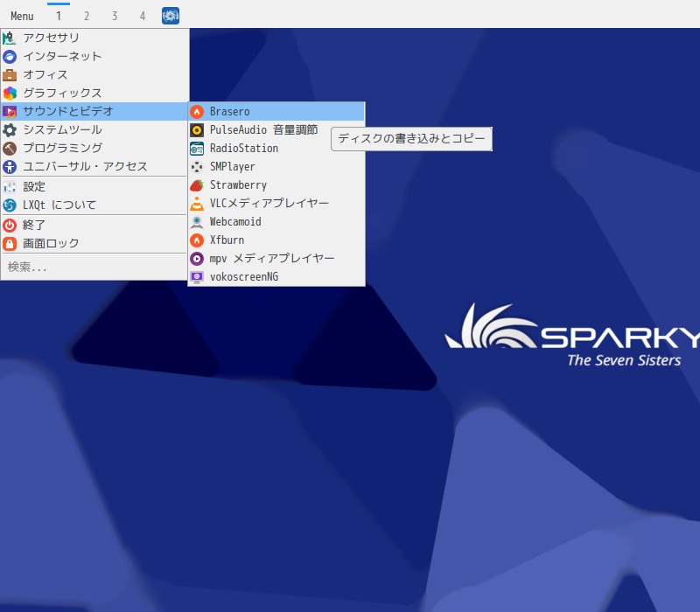Expand the プログラミング category
700x612 pixels.
point(94,148)
